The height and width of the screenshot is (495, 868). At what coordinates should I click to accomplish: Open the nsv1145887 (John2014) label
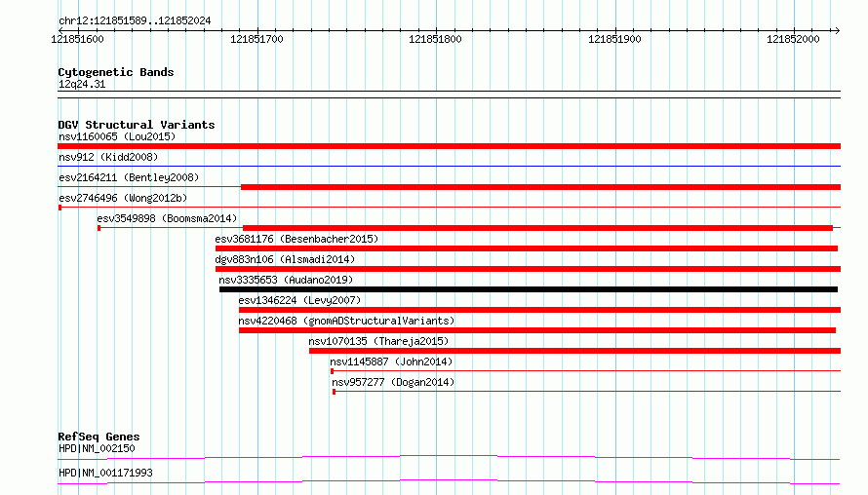tap(391, 362)
